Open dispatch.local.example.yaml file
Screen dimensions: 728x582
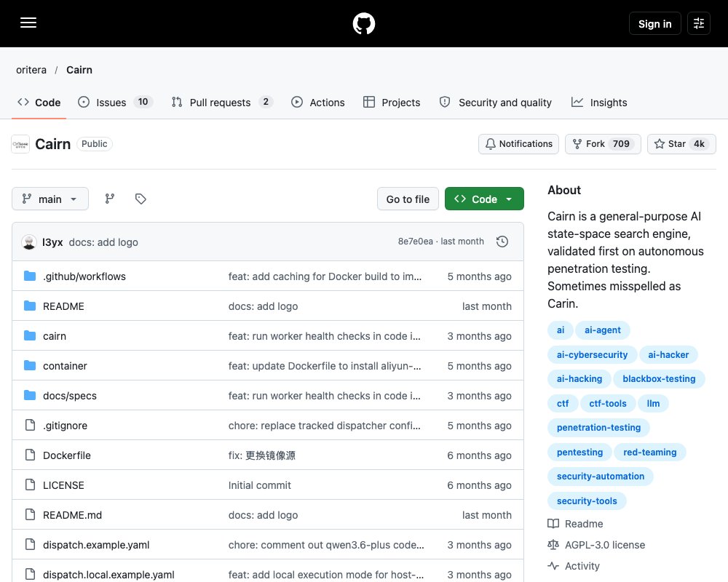tap(108, 575)
